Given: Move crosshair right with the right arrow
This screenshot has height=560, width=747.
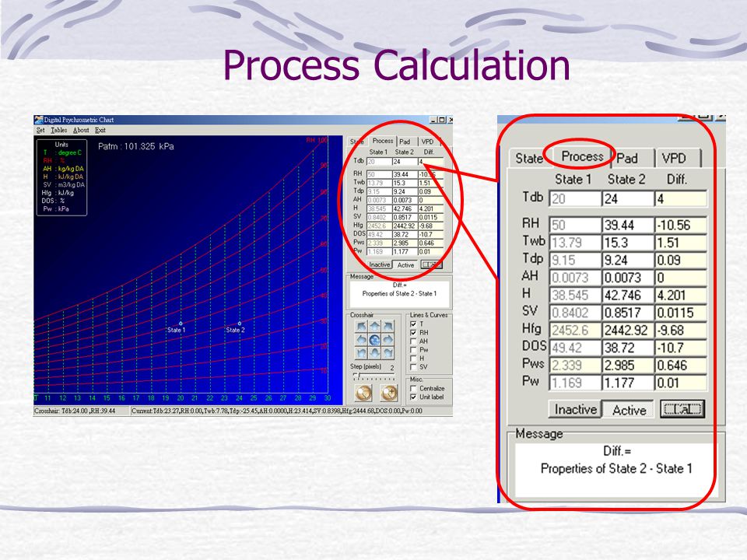Looking at the screenshot, I should tap(388, 340).
